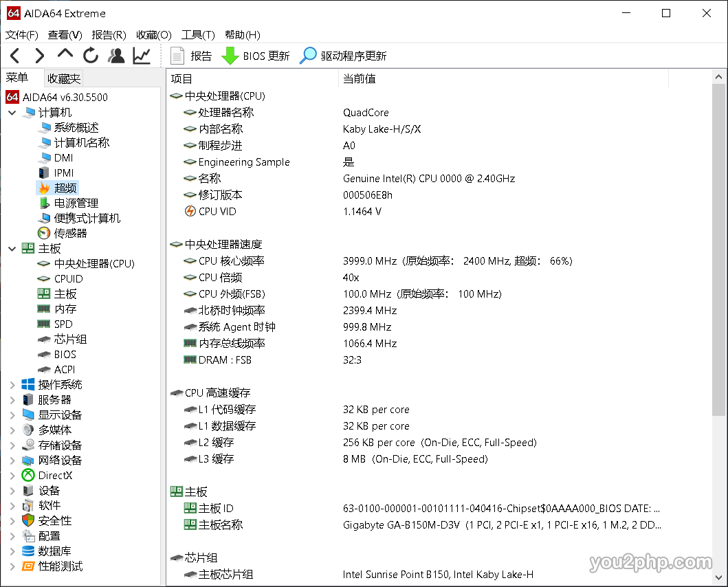The image size is (728, 587).
Task: Refresh the page with the refresh icon
Action: pos(91,56)
